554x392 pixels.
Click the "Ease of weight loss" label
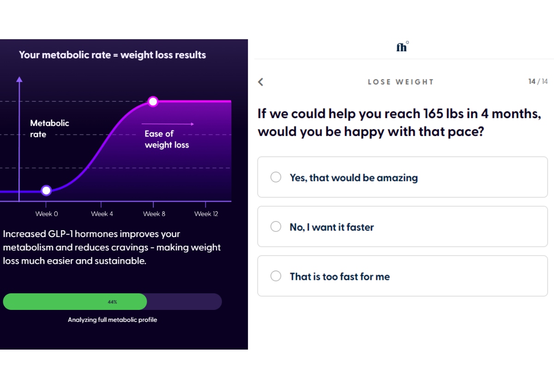(x=167, y=139)
